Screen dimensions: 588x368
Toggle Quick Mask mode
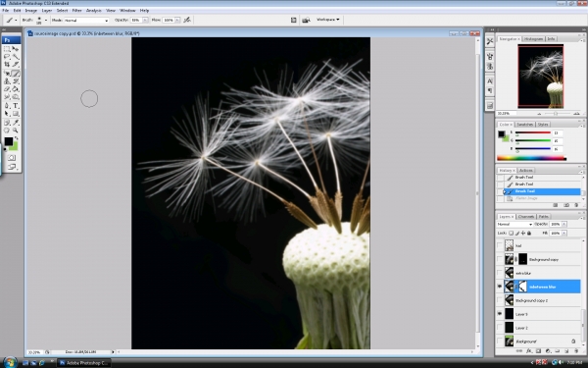pyautogui.click(x=11, y=158)
